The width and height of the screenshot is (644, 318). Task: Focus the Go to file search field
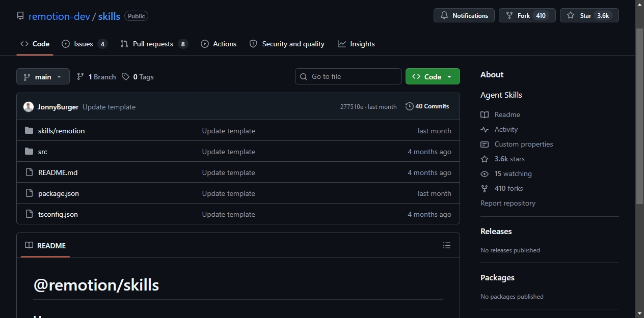coord(348,76)
